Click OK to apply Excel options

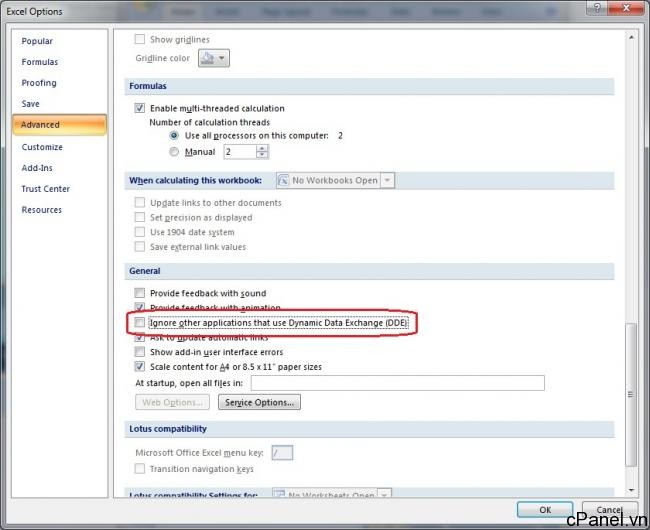point(545,510)
